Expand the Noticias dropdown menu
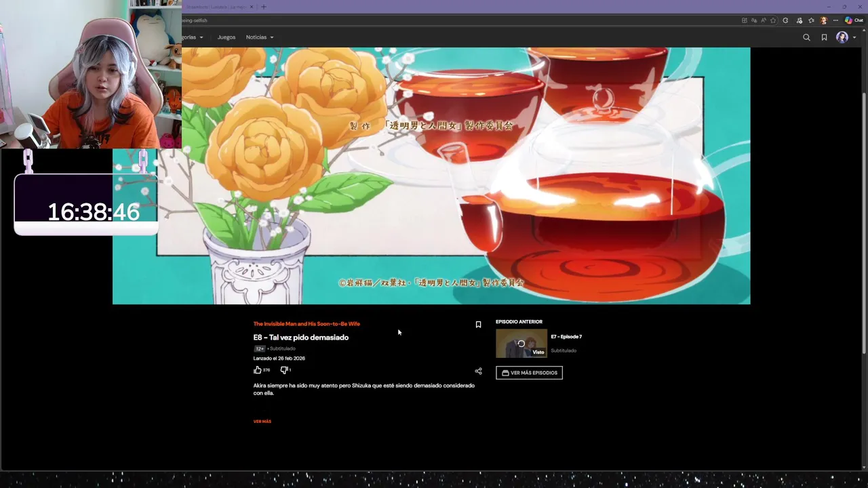This screenshot has height=488, width=868. [x=260, y=37]
